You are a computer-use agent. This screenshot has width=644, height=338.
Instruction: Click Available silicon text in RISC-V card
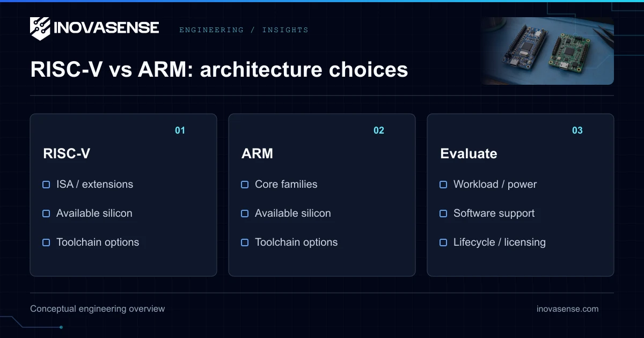pos(94,213)
